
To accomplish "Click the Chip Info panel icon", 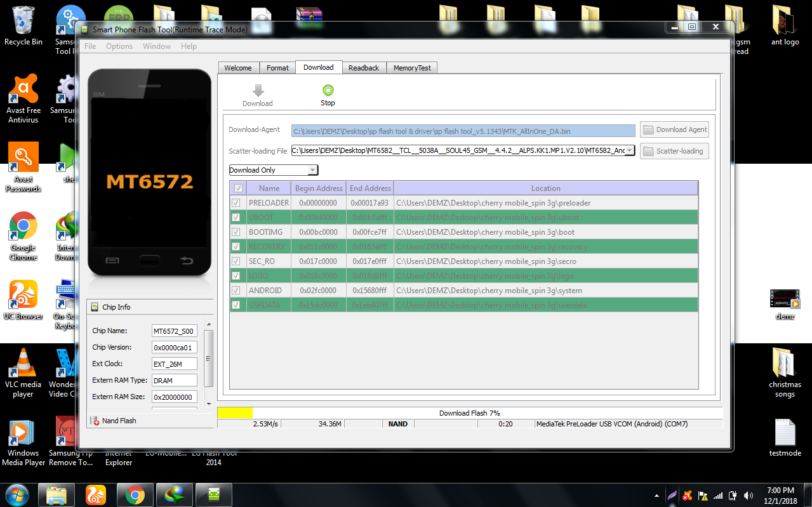I will pos(95,307).
